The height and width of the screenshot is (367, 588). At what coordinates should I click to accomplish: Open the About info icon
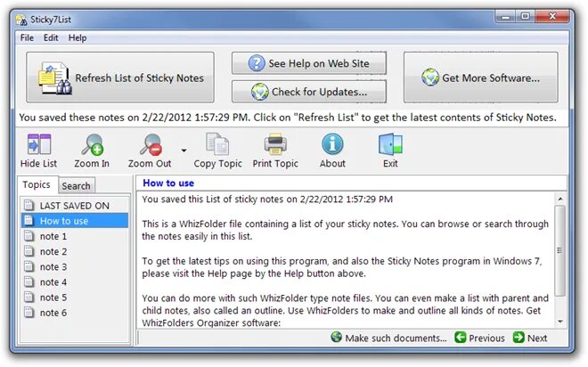(x=332, y=144)
